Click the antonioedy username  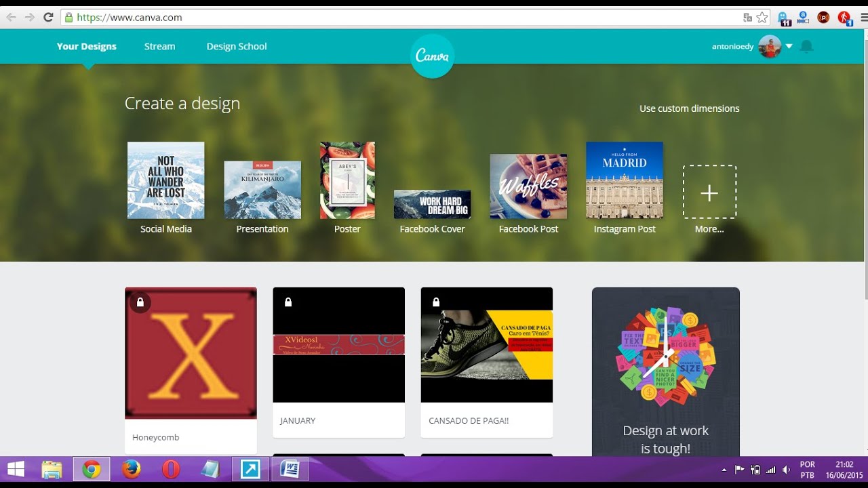click(x=732, y=47)
